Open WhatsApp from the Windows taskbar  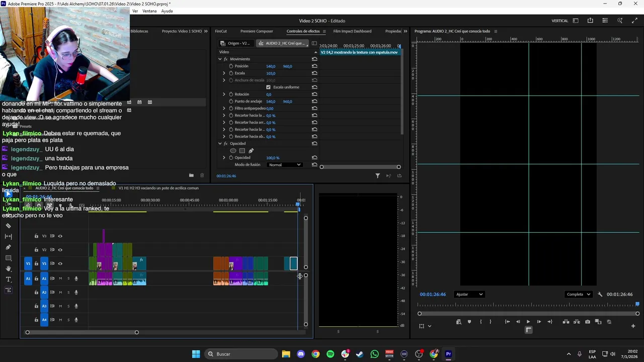(x=374, y=354)
